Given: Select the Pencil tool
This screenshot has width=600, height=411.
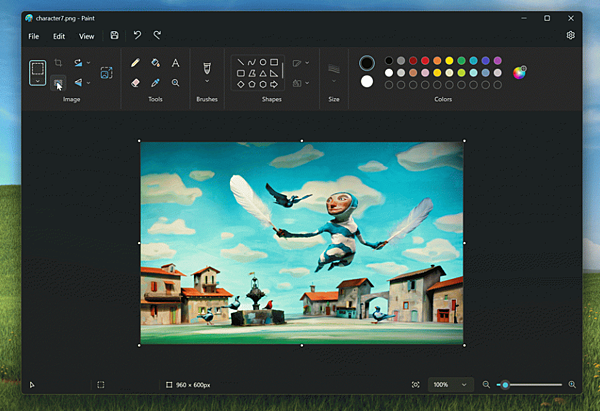Looking at the screenshot, I should (x=135, y=62).
